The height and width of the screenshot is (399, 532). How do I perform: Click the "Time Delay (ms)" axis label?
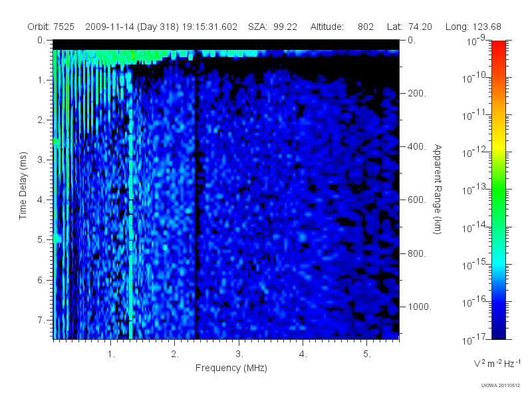pyautogui.click(x=23, y=186)
